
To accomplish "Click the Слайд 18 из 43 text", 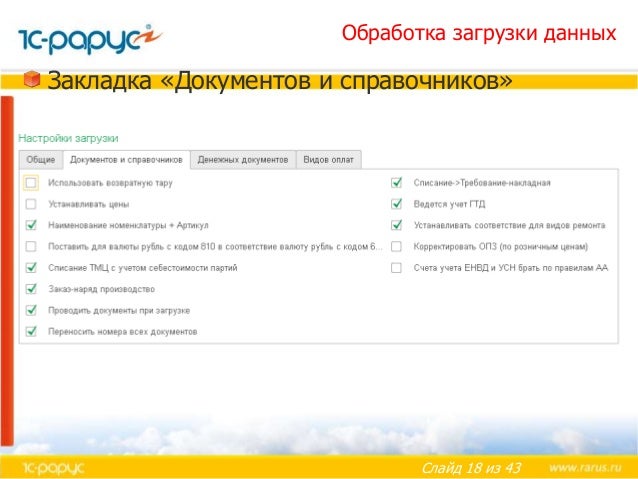I will pos(471,468).
